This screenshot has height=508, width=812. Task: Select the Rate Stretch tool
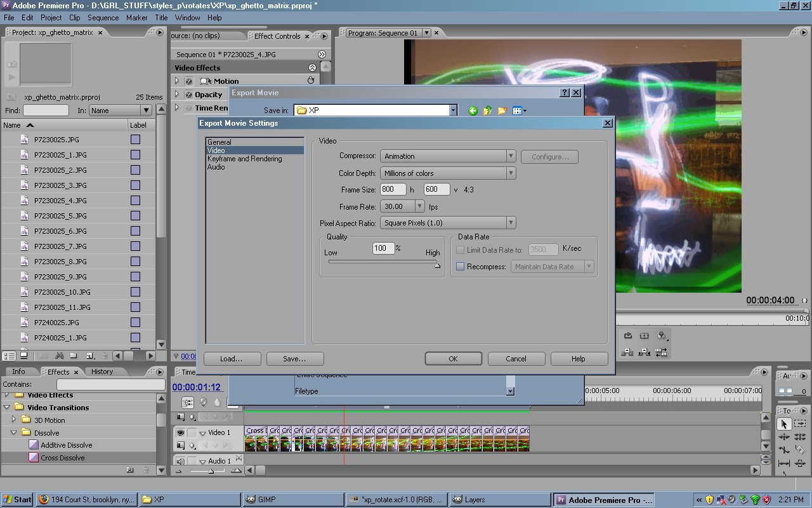tap(784, 450)
